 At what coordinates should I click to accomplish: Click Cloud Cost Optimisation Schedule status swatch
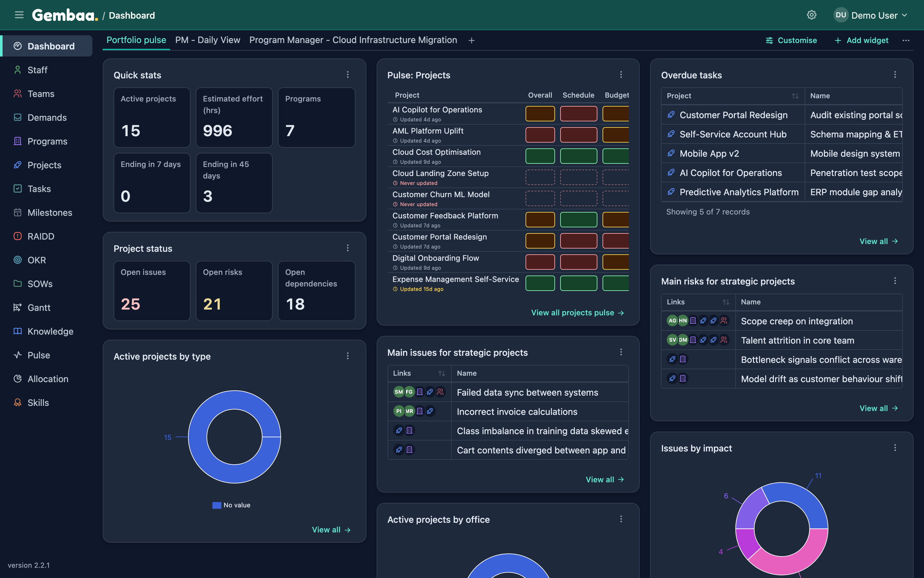point(578,156)
